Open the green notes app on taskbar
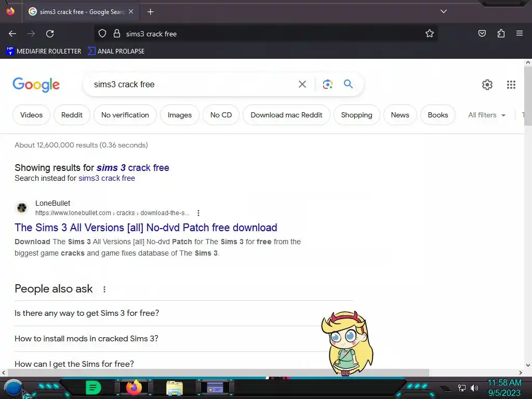The height and width of the screenshot is (399, 532). point(94,388)
